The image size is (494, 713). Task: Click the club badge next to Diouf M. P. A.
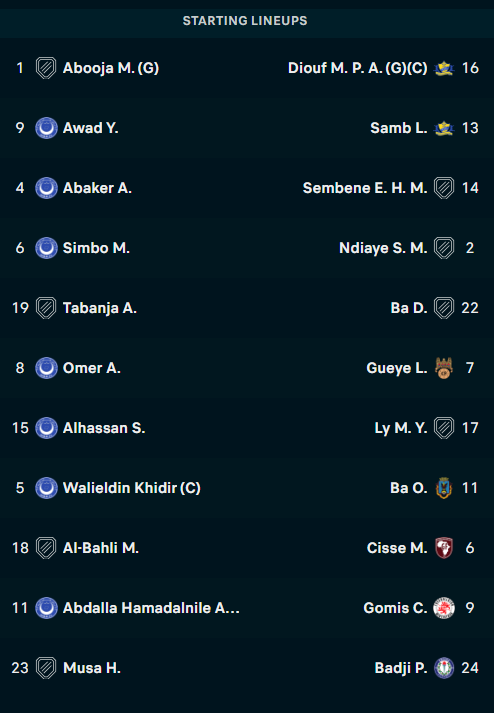(444, 68)
